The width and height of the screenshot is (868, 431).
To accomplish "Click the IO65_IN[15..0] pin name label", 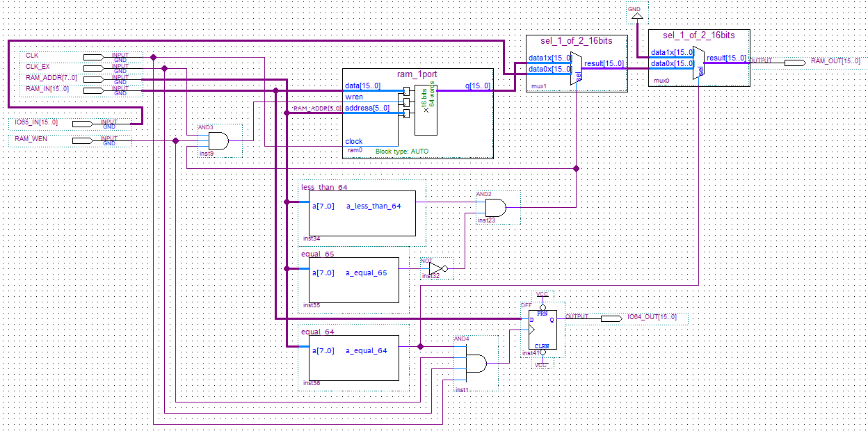I will click(x=36, y=122).
